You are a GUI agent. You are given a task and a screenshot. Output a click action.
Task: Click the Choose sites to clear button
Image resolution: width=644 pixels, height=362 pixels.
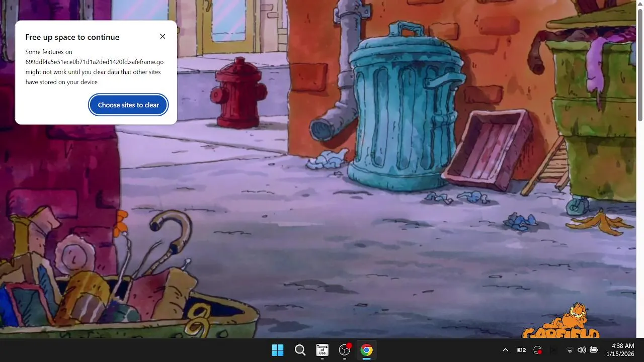pos(128,105)
